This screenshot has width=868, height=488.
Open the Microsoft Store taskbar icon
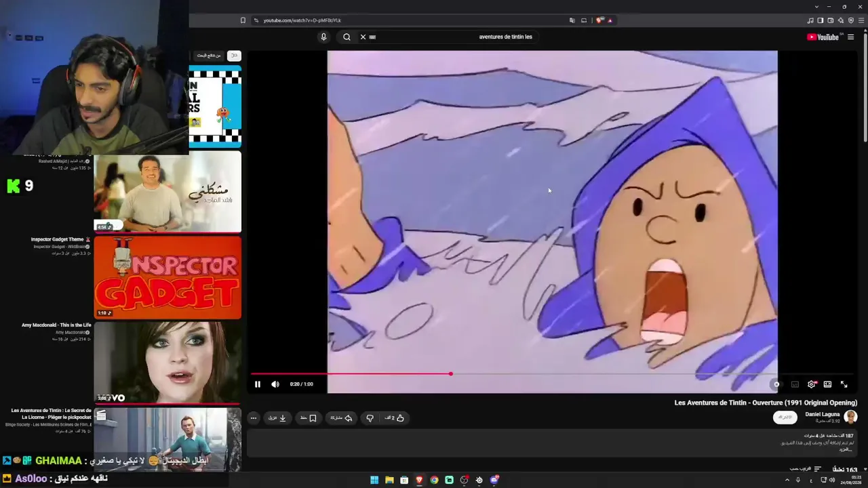(404, 480)
